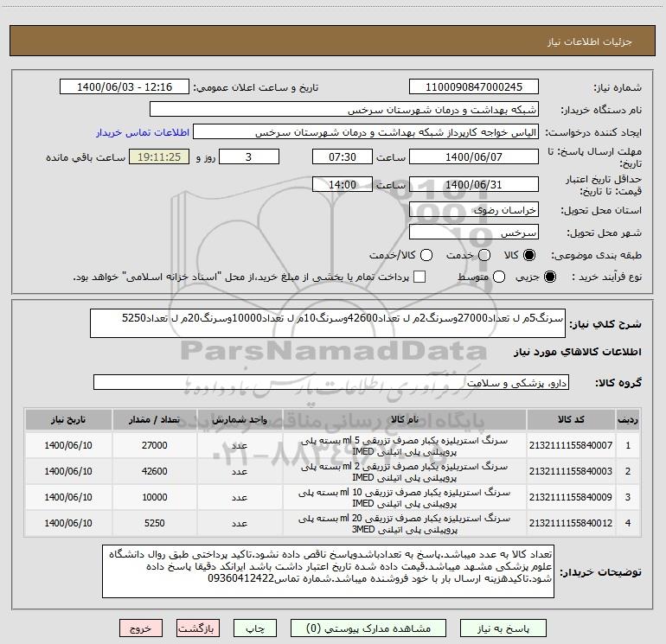Click the 2 ml syringe product name
The height and width of the screenshot is (644, 666).
pyautogui.click(x=405, y=472)
